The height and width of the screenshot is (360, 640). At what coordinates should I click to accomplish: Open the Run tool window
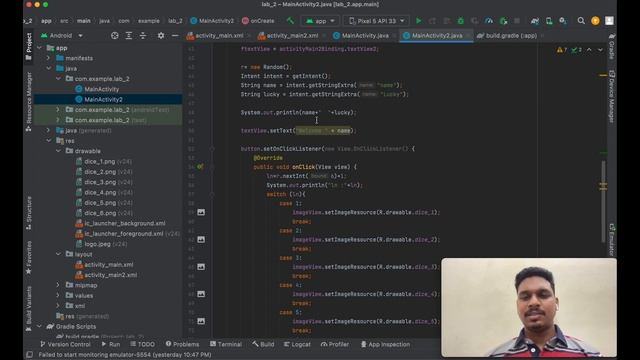[x=111, y=344]
